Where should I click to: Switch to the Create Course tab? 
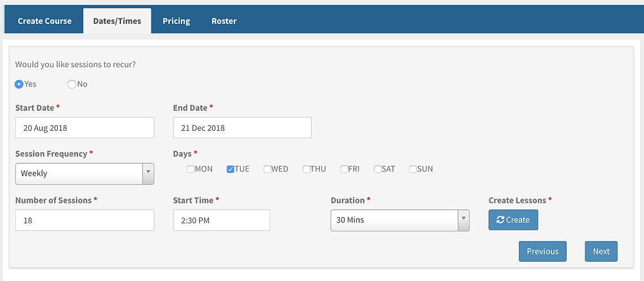point(44,21)
